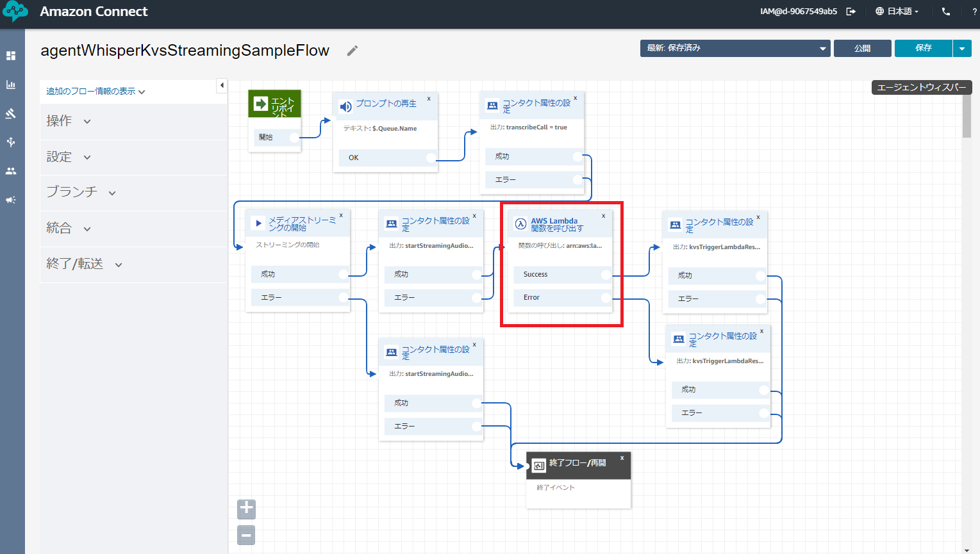
Task: Open the metrics bar chart icon in left navigation
Action: click(11, 85)
